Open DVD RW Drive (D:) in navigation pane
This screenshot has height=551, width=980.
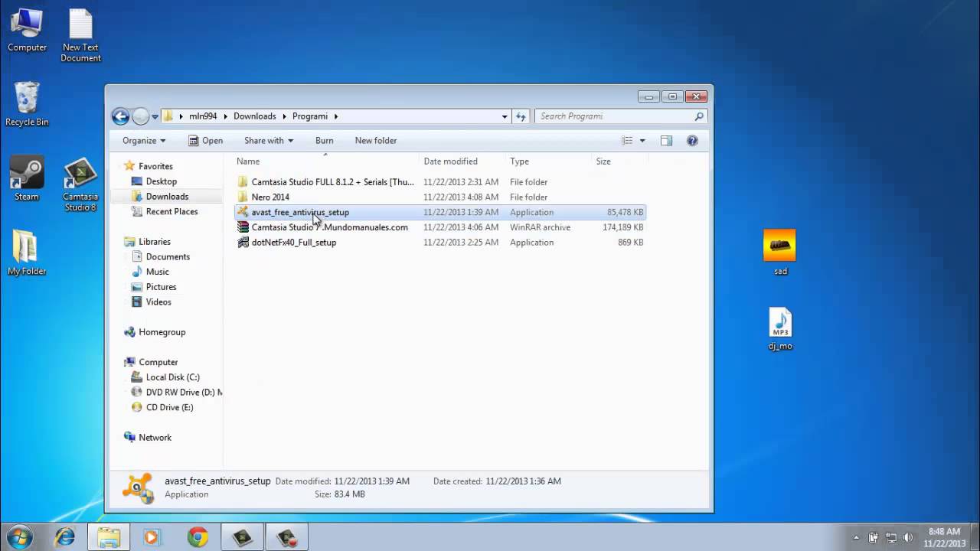[x=184, y=393]
